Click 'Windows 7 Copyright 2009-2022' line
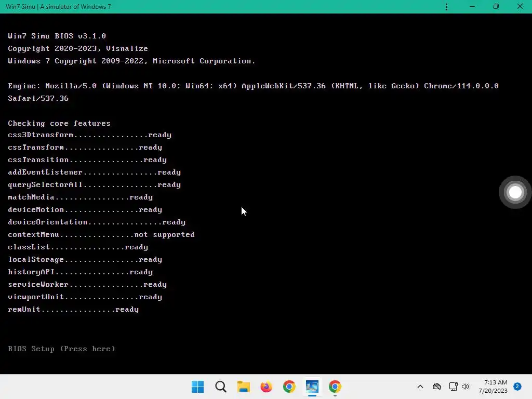The image size is (532, 399). pos(131,61)
